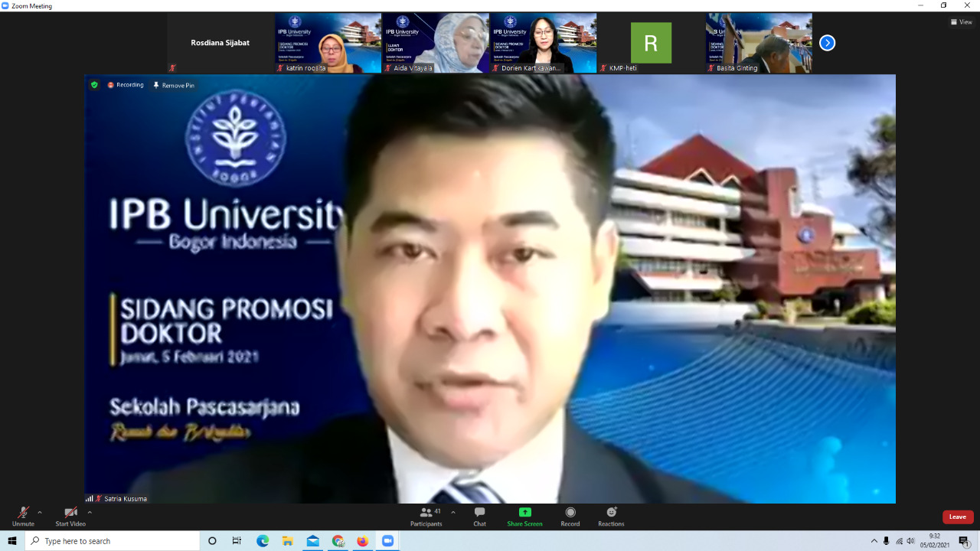Select the KMP-heti participant tile
This screenshot has width=980, height=551.
651,43
